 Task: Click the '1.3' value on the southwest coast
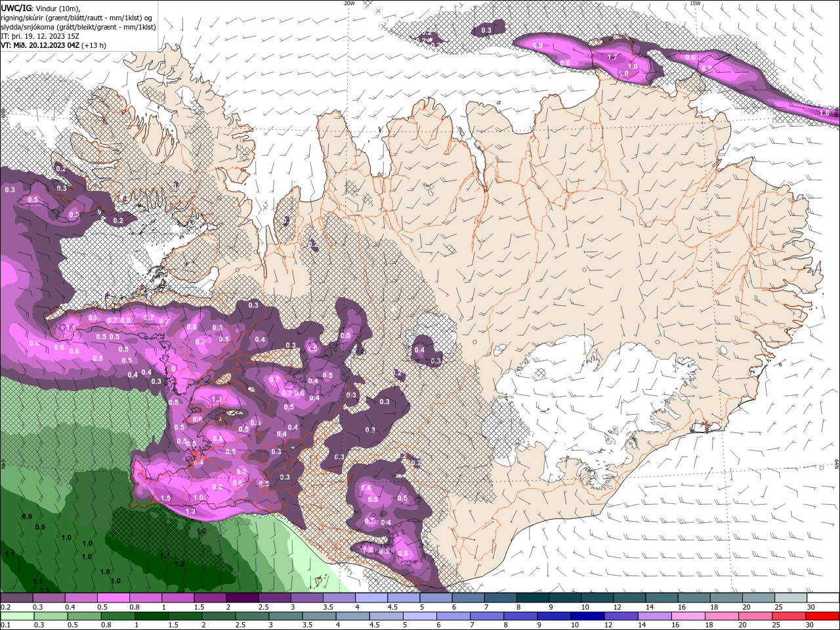191,511
